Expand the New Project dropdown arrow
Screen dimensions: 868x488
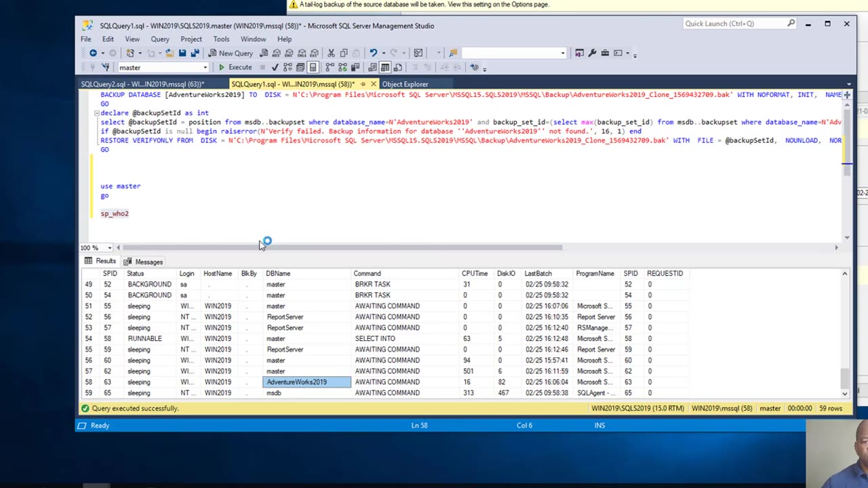(140, 53)
